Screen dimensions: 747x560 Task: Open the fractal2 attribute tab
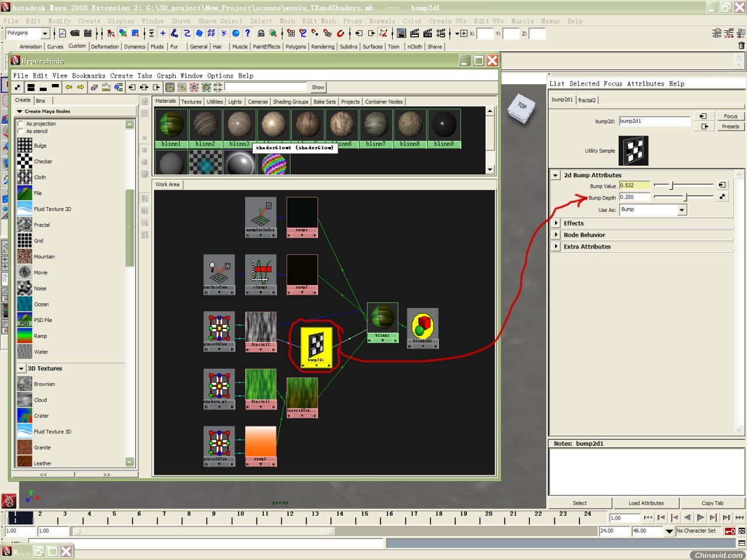point(587,100)
